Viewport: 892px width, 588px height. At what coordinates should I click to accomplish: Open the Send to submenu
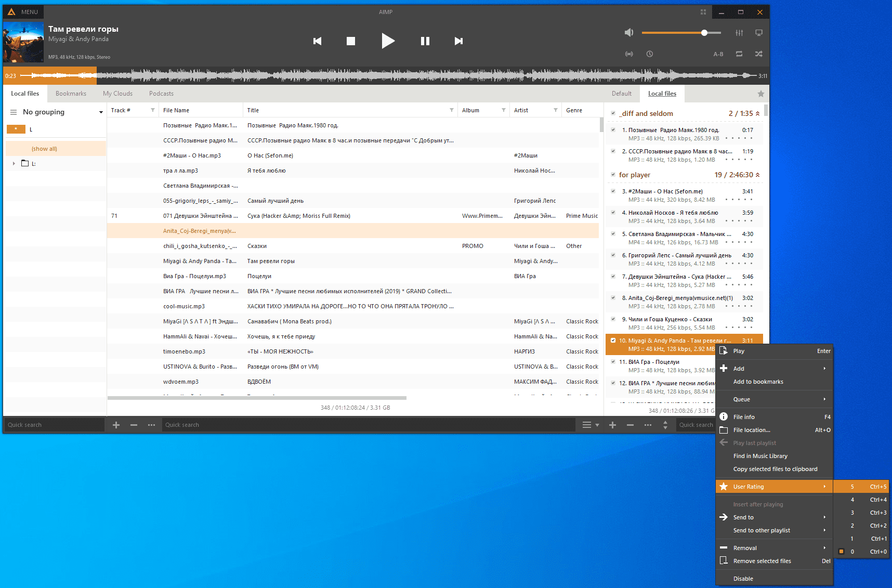pos(775,517)
